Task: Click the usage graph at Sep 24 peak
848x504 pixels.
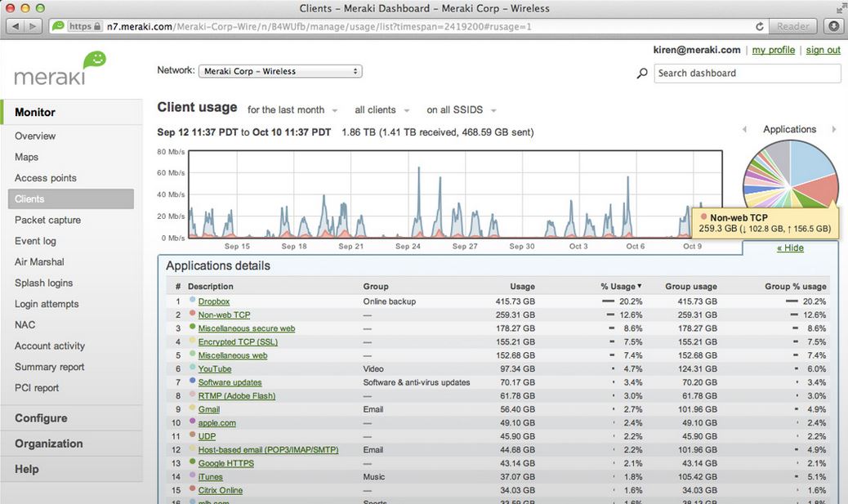Action: tap(418, 201)
